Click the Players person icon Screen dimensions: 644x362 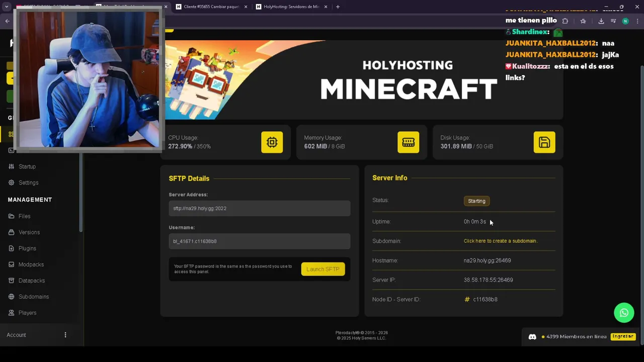click(11, 313)
